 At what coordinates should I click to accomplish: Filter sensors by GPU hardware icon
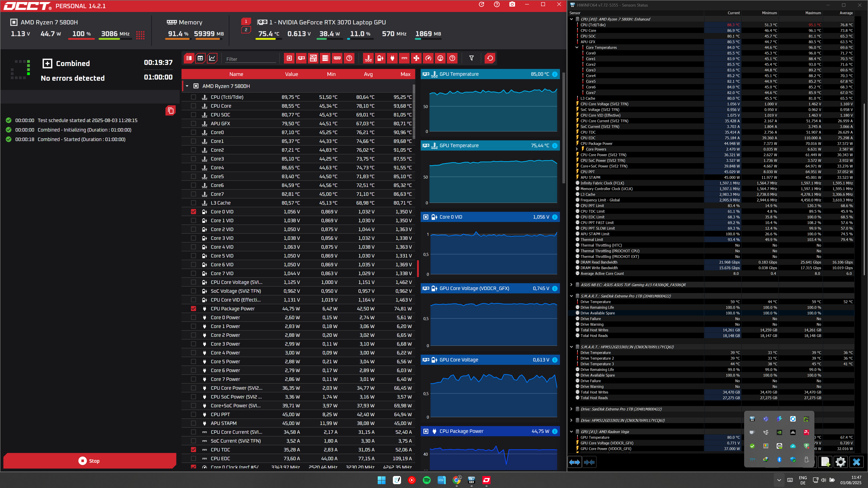(301, 58)
